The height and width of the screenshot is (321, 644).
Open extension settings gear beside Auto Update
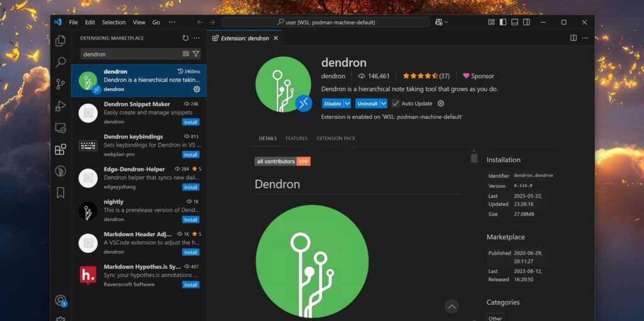coord(441,104)
